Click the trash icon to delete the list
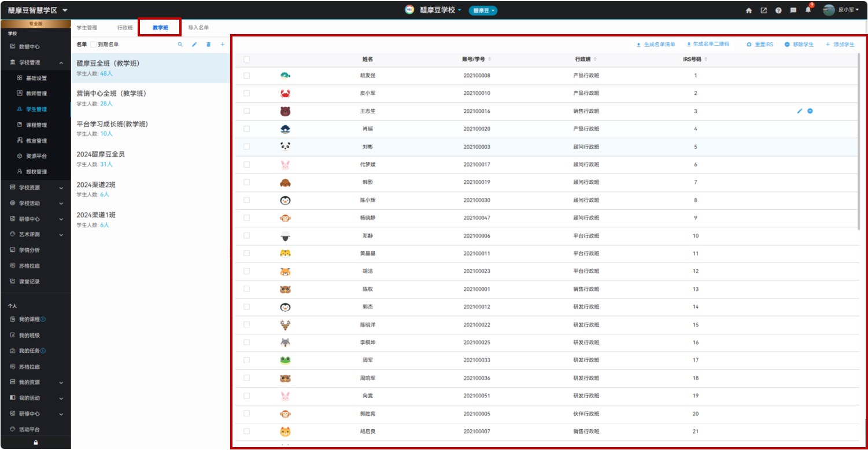 [x=208, y=45]
